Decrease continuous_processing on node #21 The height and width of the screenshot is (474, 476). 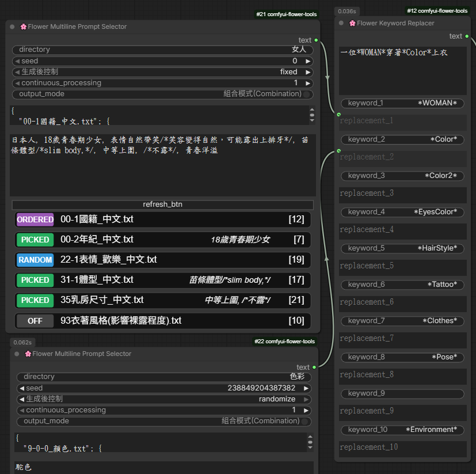point(17,83)
